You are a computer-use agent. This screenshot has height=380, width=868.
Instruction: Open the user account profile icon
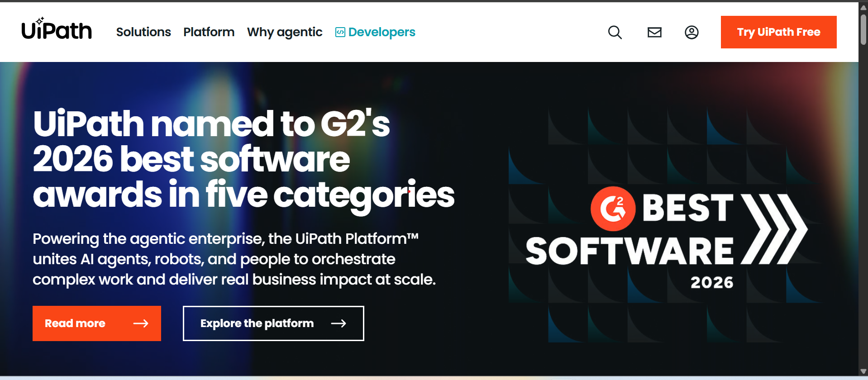pos(692,32)
